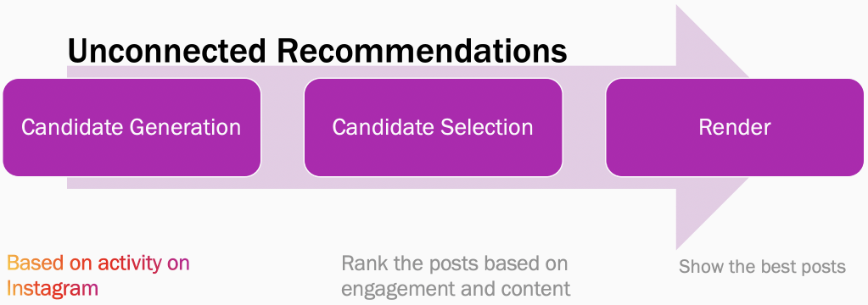Select the 'Rank the posts based on' line

pyautogui.click(x=455, y=263)
